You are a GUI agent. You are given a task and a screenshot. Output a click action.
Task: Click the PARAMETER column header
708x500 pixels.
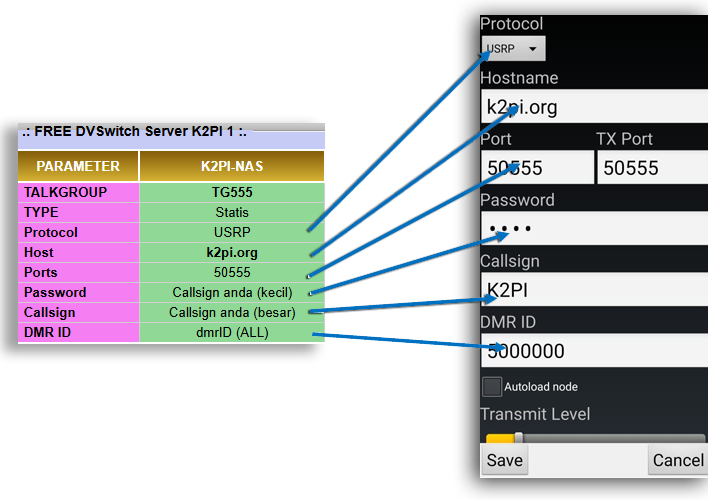(x=78, y=167)
